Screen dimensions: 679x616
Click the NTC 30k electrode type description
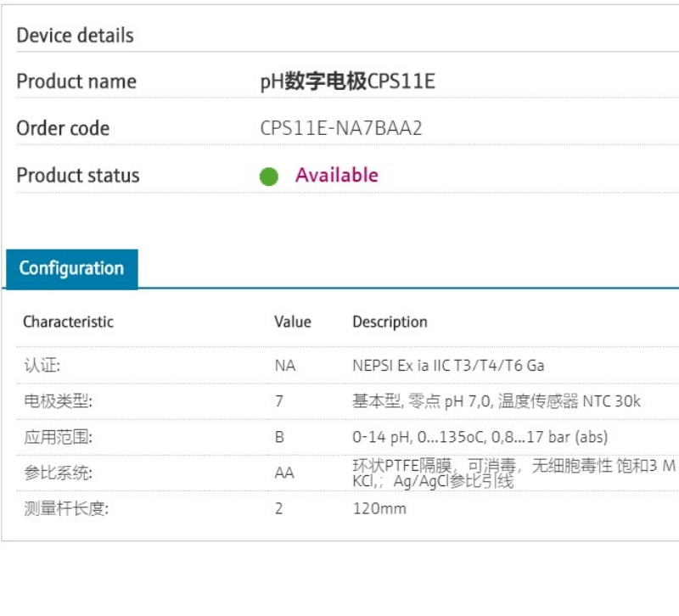[x=497, y=402]
